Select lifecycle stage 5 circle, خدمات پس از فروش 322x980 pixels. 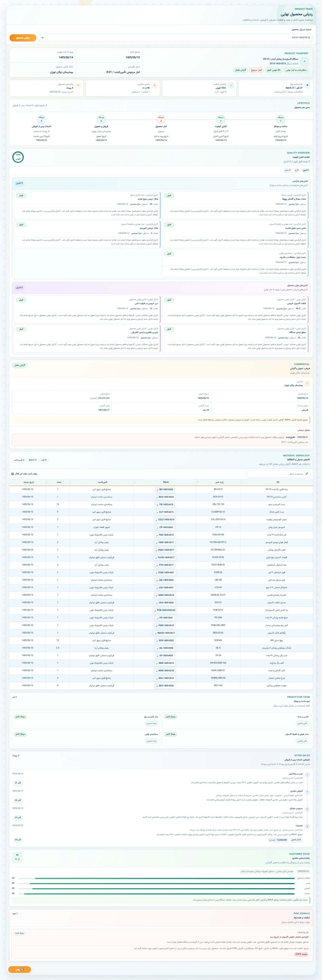click(x=41, y=119)
